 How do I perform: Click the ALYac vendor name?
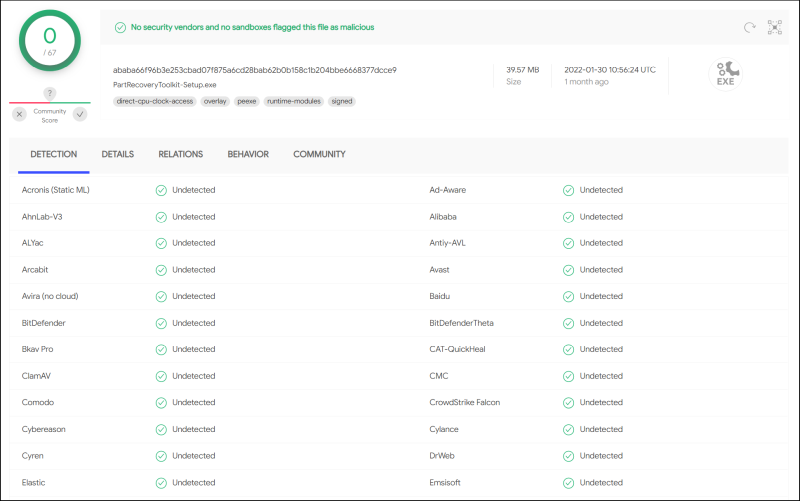point(33,243)
